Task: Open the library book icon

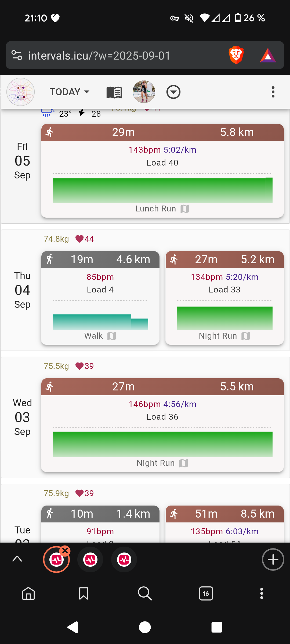Action: coord(114,92)
